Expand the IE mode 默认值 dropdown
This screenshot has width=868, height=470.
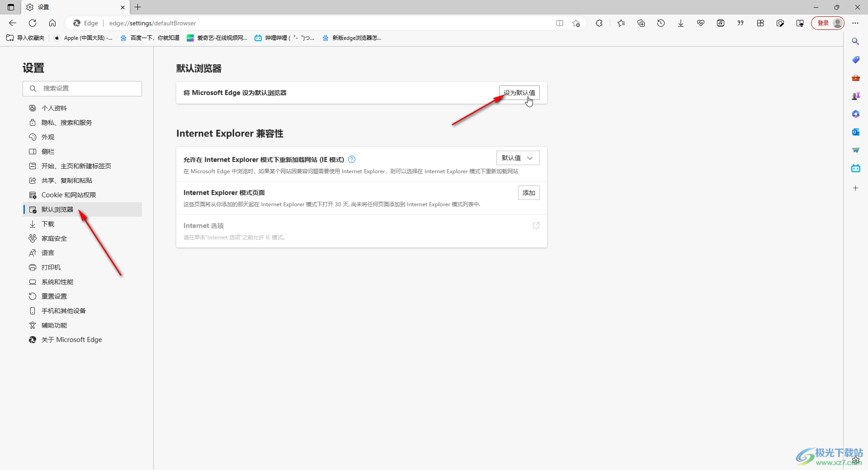coord(518,158)
